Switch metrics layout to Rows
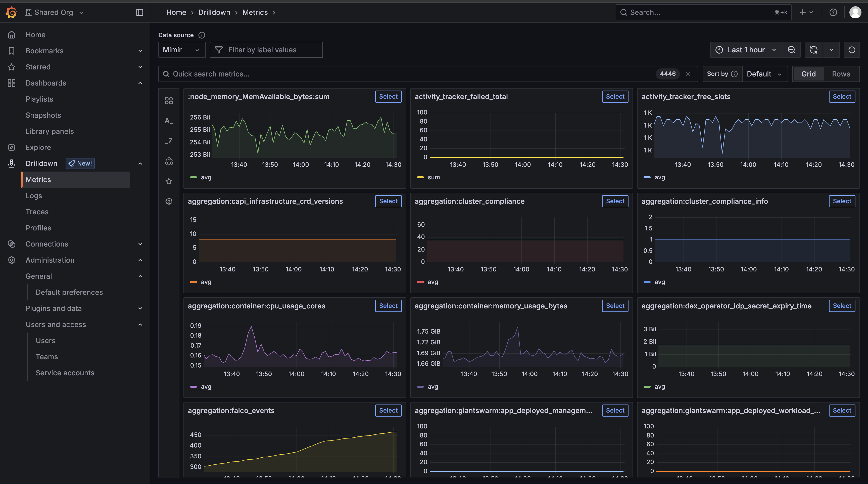 [840, 73]
